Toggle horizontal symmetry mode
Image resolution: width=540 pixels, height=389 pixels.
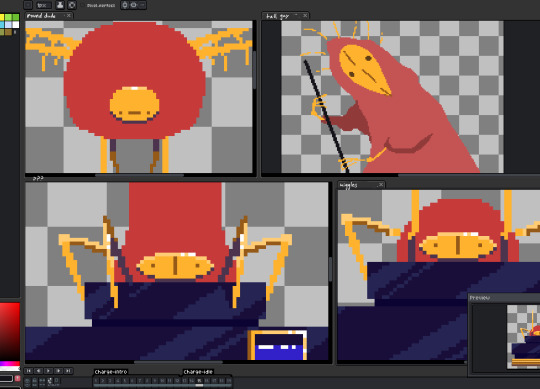(x=125, y=5)
